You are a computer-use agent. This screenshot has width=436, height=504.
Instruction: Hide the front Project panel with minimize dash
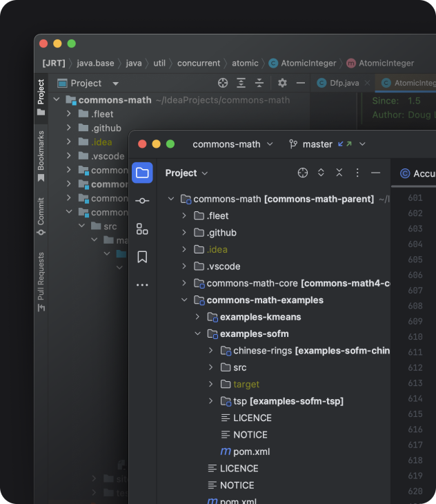pyautogui.click(x=375, y=173)
